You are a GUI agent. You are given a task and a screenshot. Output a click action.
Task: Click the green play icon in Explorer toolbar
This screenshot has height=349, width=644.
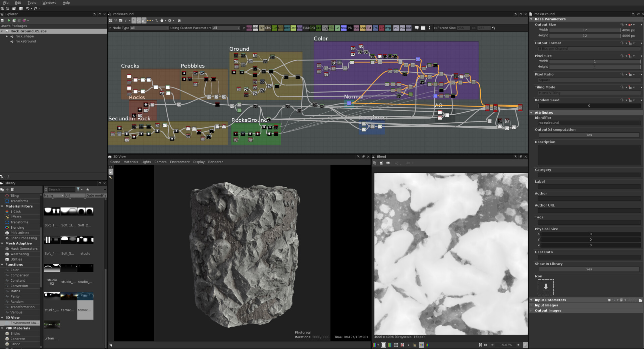[x=8, y=20]
